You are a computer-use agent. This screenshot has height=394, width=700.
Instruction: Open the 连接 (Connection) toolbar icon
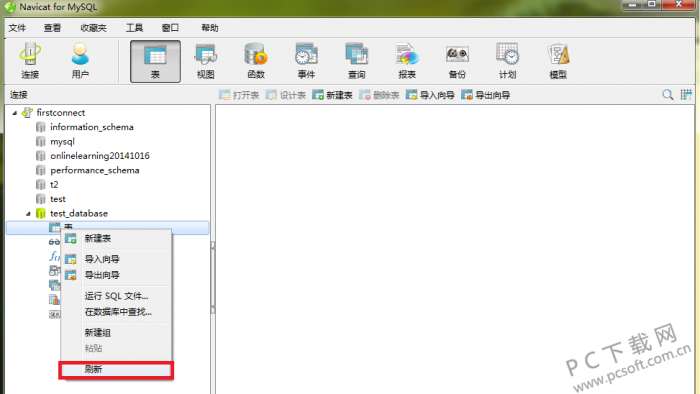(x=30, y=61)
